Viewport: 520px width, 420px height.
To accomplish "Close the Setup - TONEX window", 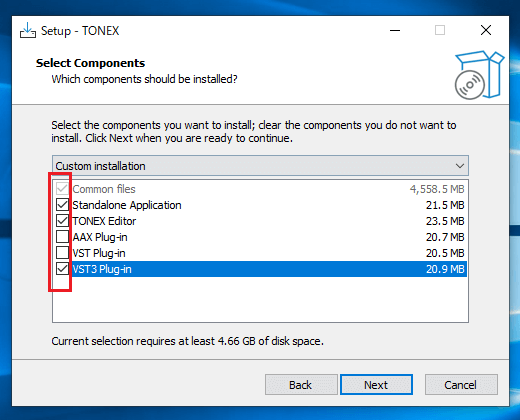I will 486,30.
